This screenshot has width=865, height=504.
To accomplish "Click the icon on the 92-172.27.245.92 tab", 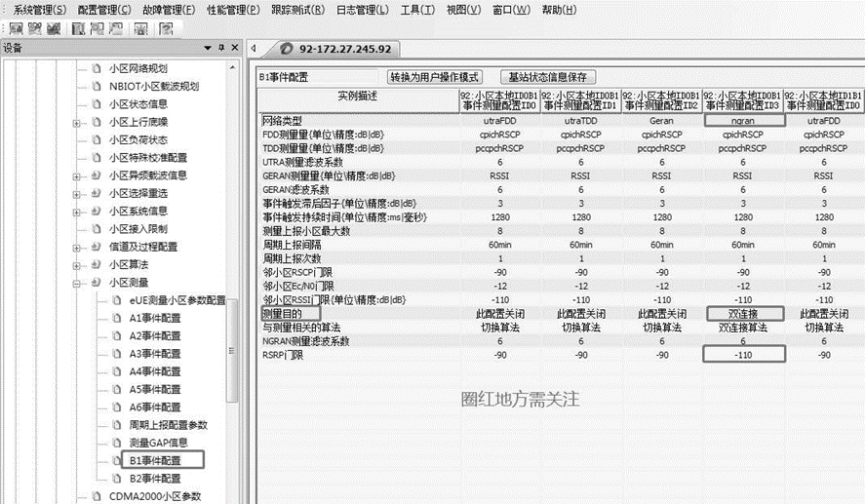I will pos(287,49).
